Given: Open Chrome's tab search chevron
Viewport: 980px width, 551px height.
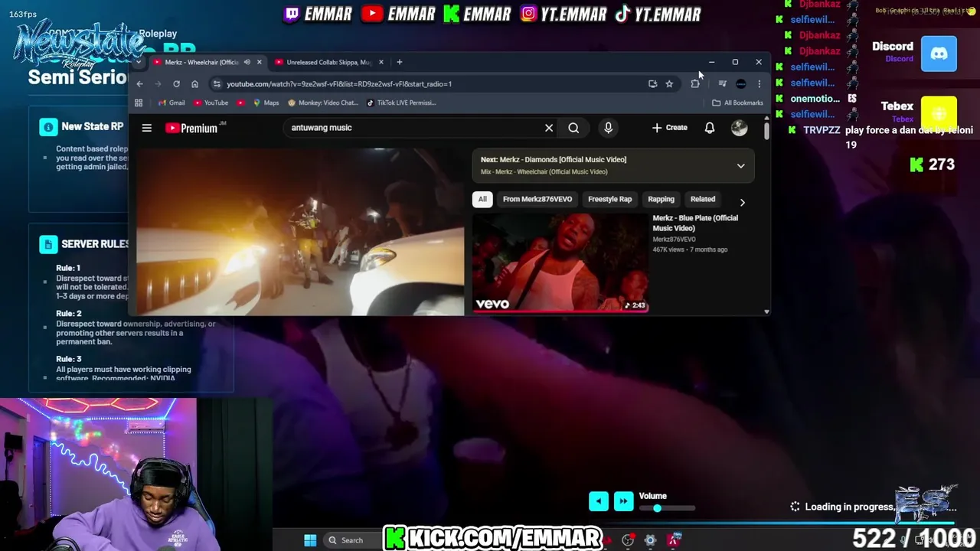Looking at the screenshot, I should click(x=139, y=62).
